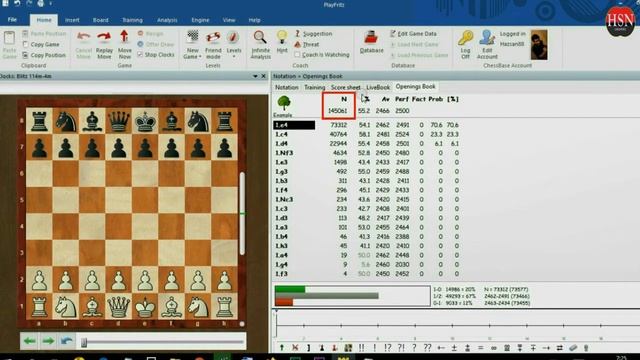Insert the '±' white is better symbol
The height and width of the screenshot is (360, 640).
tap(454, 348)
